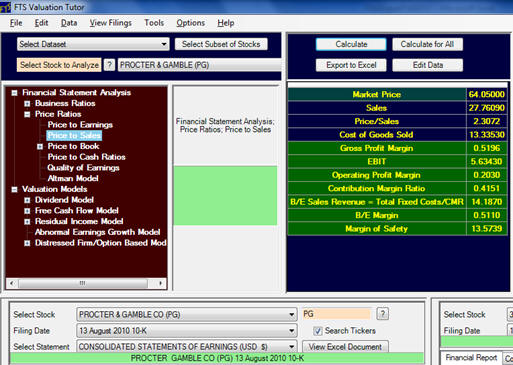This screenshot has height=365, width=513.
Task: Click the Export to Excel button
Action: point(351,65)
